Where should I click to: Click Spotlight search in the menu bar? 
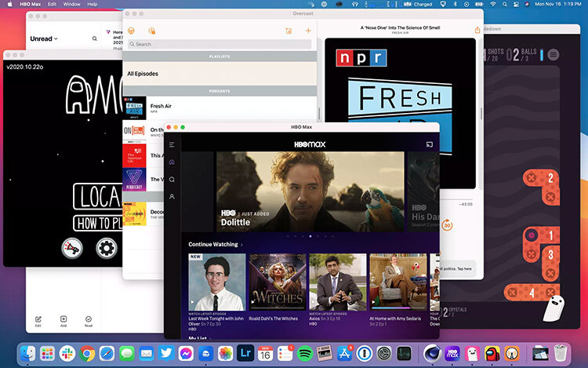point(505,4)
